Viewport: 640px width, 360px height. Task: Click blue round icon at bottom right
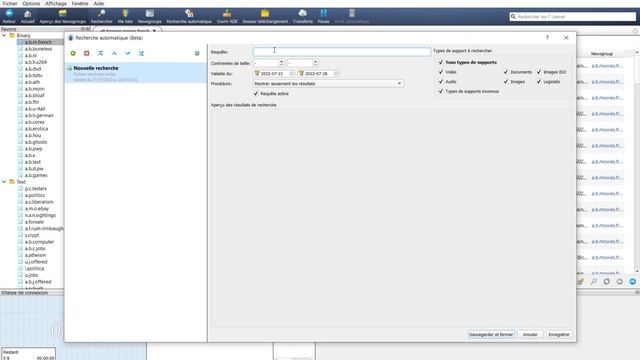(633, 282)
